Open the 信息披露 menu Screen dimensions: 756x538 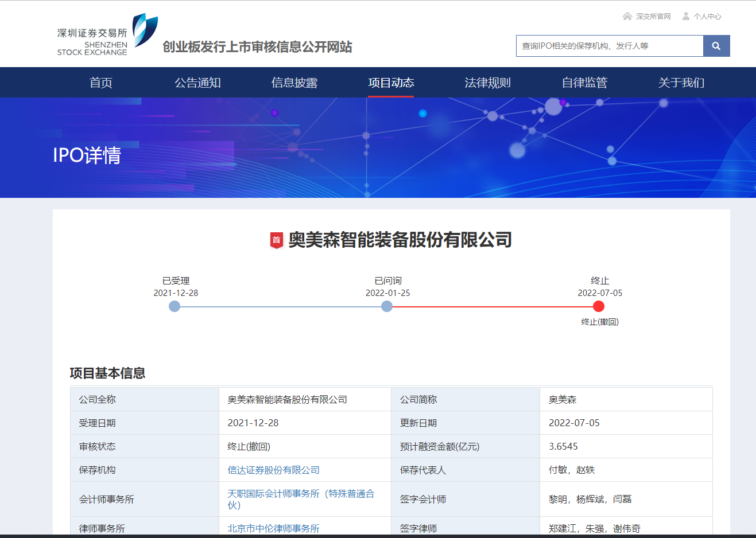tap(294, 83)
